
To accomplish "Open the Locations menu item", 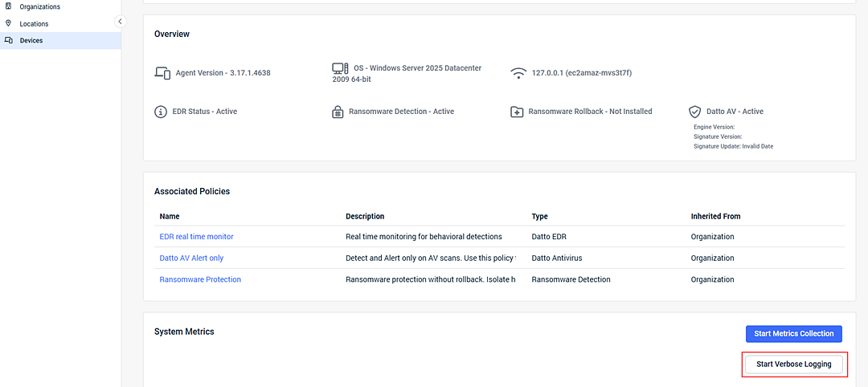I will click(x=34, y=24).
